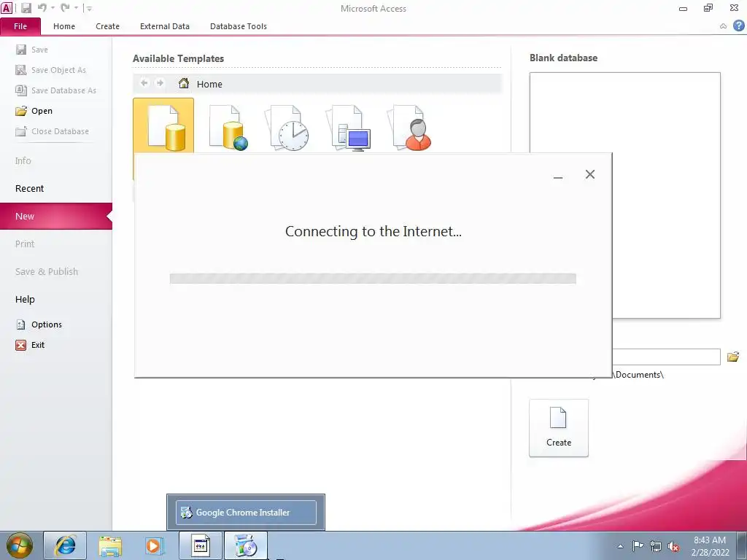Click the Create database button

tap(558, 428)
